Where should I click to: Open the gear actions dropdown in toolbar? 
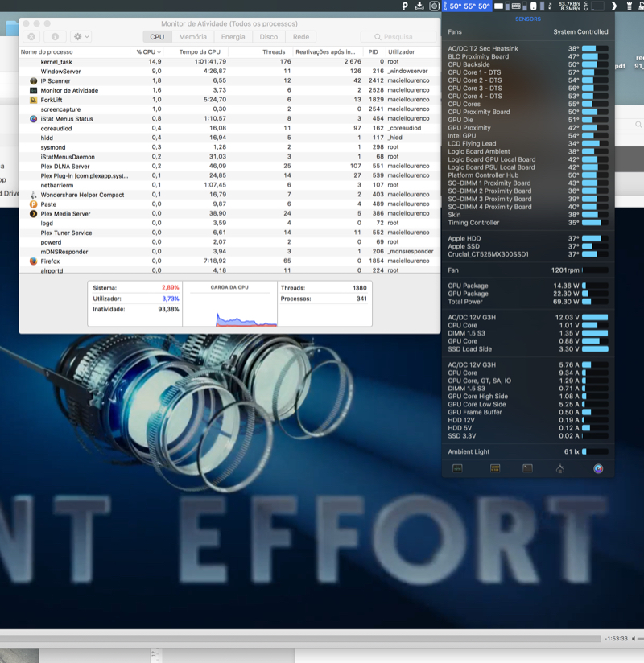click(80, 37)
